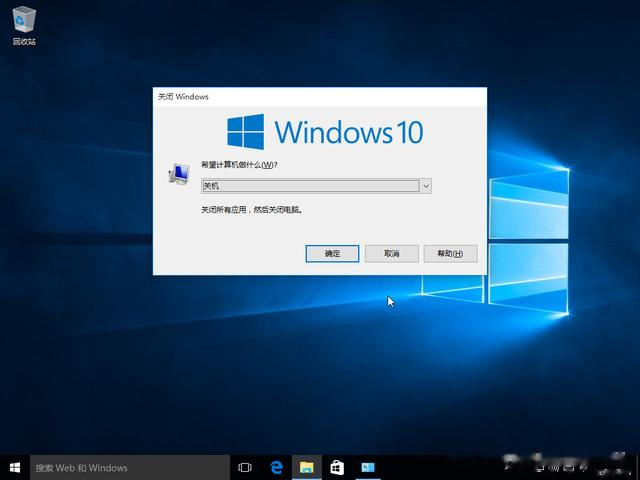Screen dimensions: 640x480
Task: Click the 关闭所有应用，然后关闭电脑 description text
Action: point(251,210)
